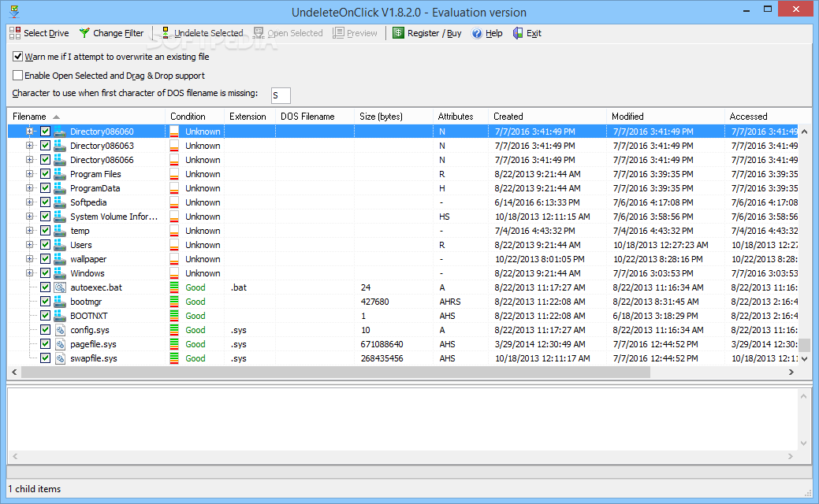Select the swapfile.sys filename

click(94, 358)
